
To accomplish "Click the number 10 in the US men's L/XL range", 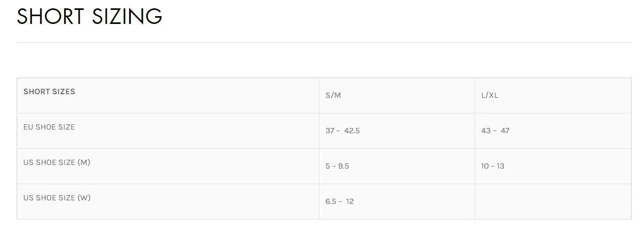I will click(x=486, y=166).
